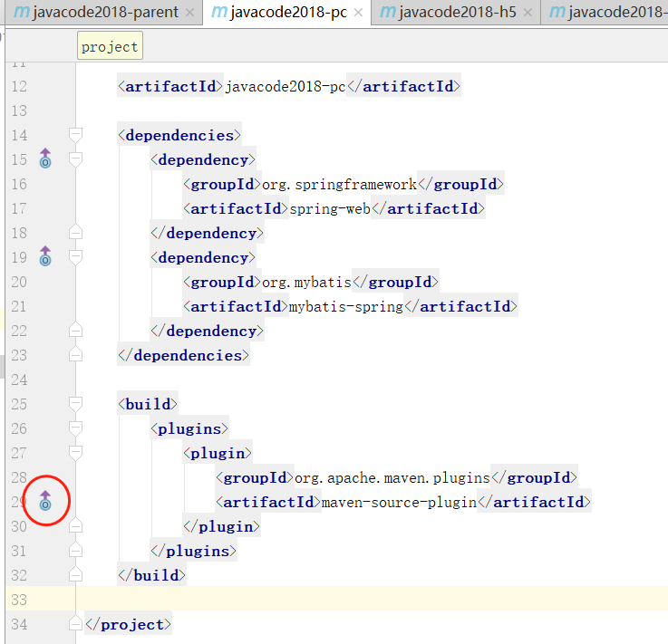
Task: Fold the plugin element on line 27
Action: click(76, 453)
